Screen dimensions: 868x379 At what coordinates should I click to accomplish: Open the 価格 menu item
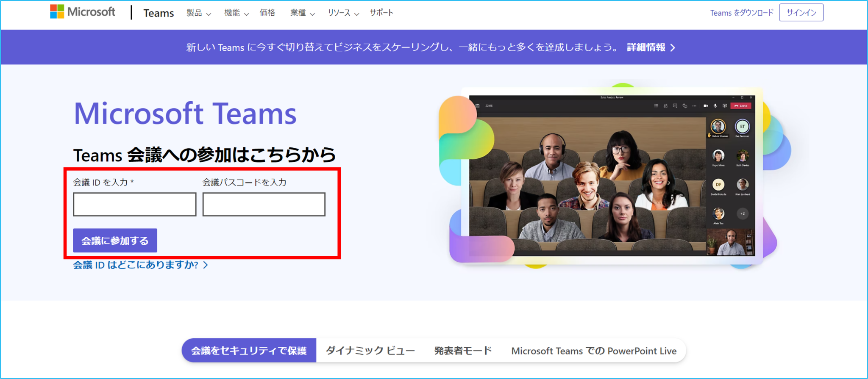[x=267, y=13]
